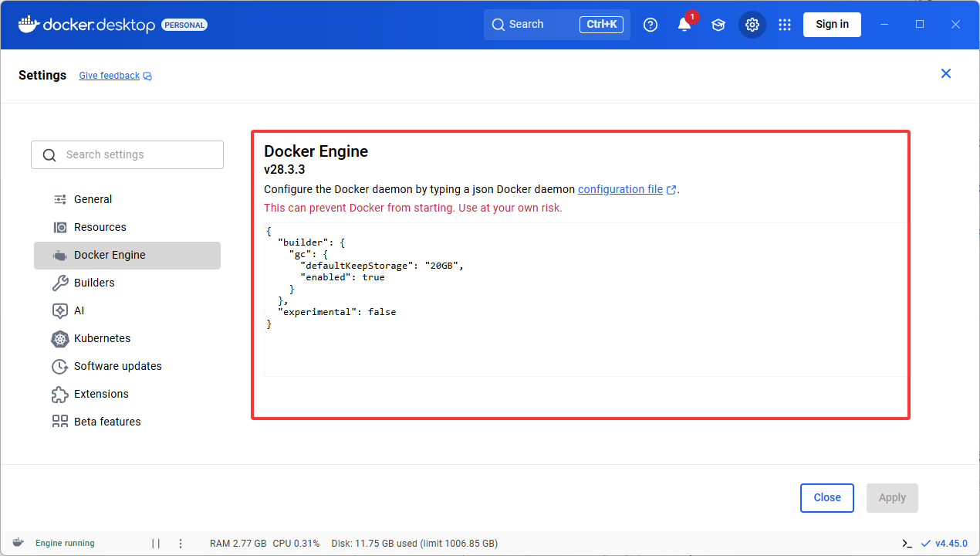Viewport: 980px width, 556px height.
Task: Click the Settings gear icon in header
Action: click(752, 25)
